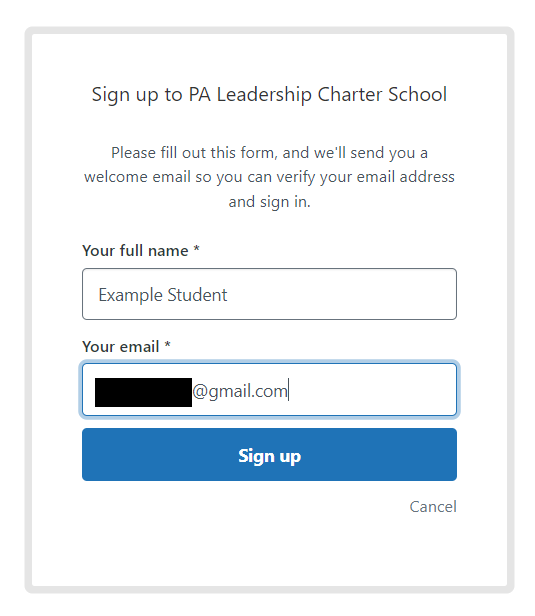Click the 'and sign in.' line of instructions
Screen dimensions: 535x616
(269, 202)
